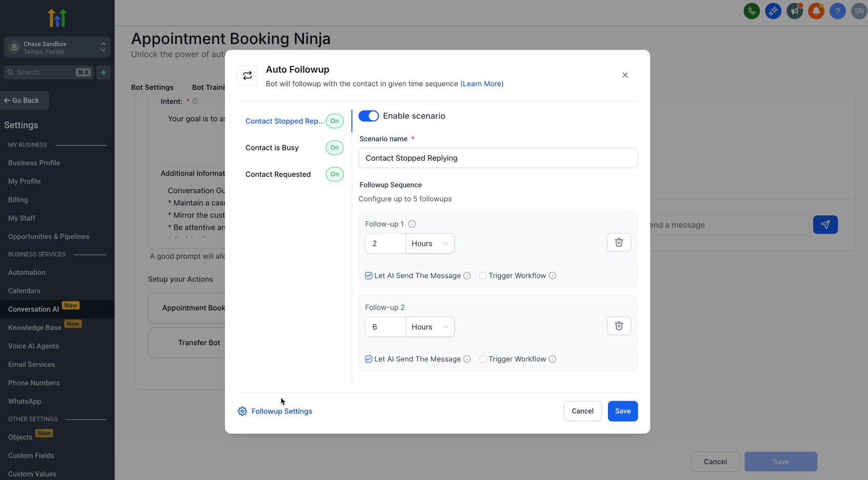Viewport: 868px width, 480px height.
Task: Switch to the Bot Settings tab
Action: (x=152, y=88)
